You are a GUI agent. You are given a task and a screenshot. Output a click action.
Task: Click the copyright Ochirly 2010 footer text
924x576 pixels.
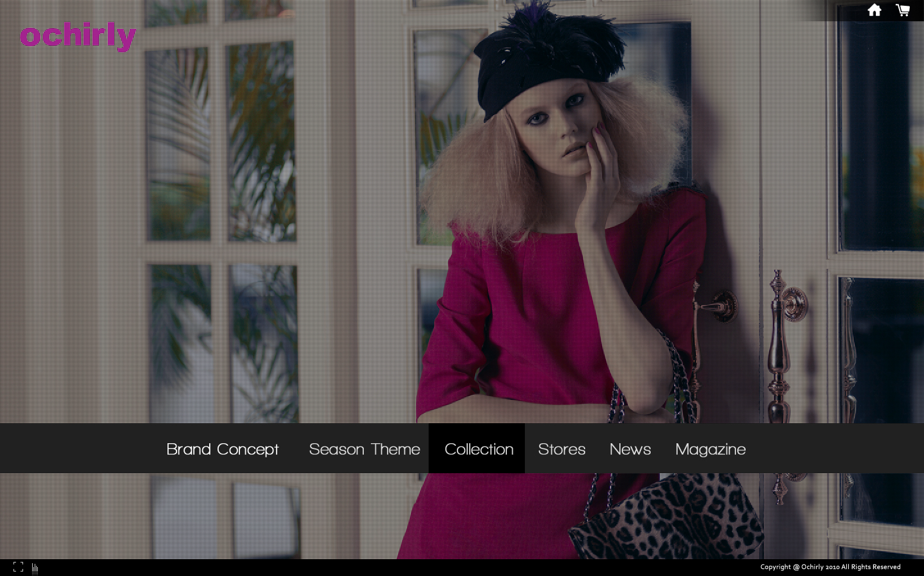[x=830, y=567]
